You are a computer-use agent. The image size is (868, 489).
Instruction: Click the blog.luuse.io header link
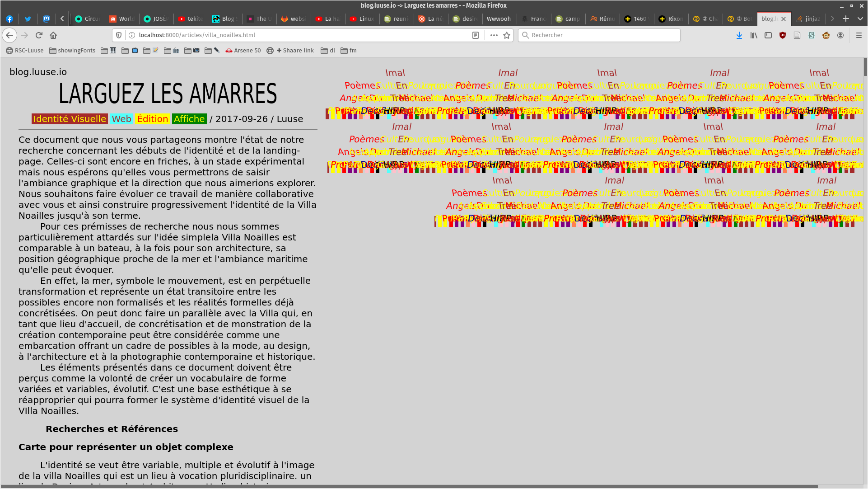pos(38,72)
